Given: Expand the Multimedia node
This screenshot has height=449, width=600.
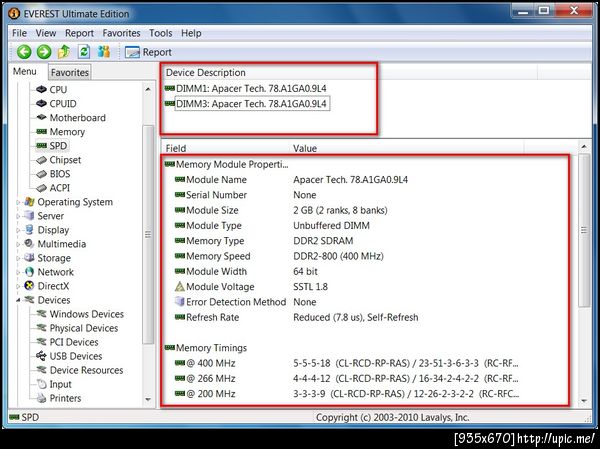Looking at the screenshot, I should point(18,244).
